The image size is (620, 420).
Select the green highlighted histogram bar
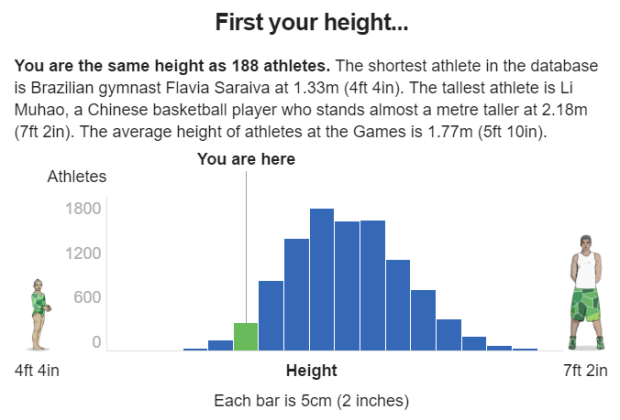pos(246,336)
